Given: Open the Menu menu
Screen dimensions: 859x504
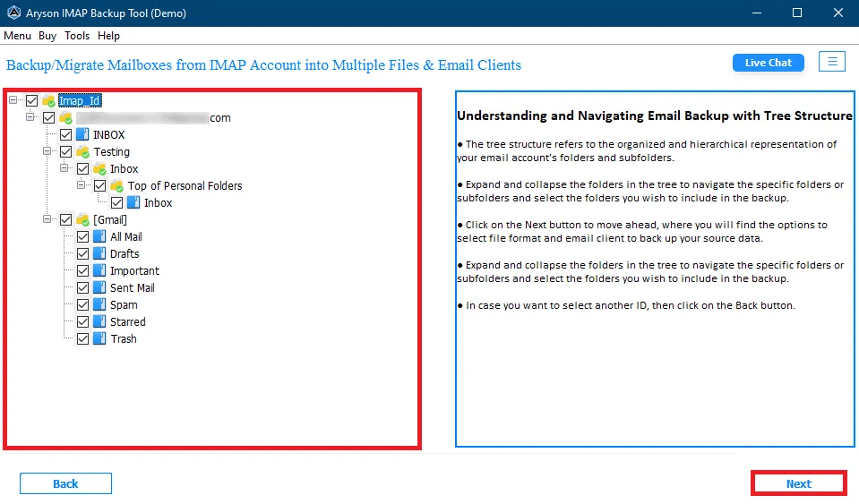Looking at the screenshot, I should click(x=18, y=36).
